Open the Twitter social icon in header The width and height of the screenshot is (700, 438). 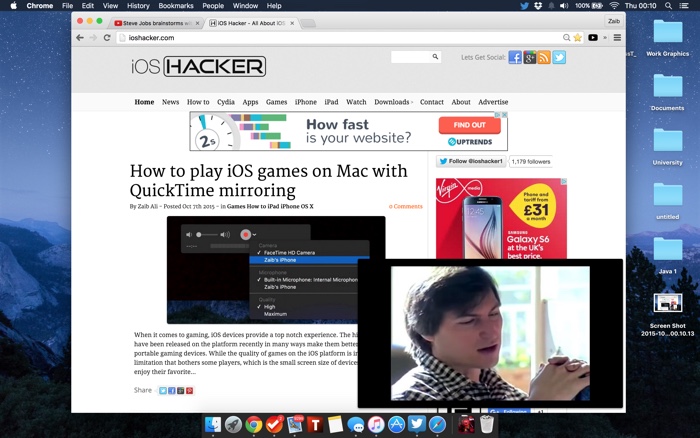[559, 57]
